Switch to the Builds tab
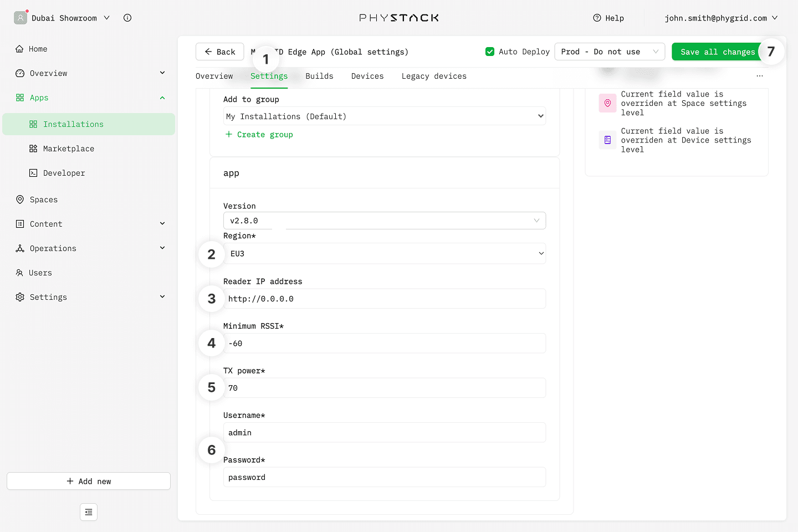This screenshot has height=532, width=798. point(319,76)
